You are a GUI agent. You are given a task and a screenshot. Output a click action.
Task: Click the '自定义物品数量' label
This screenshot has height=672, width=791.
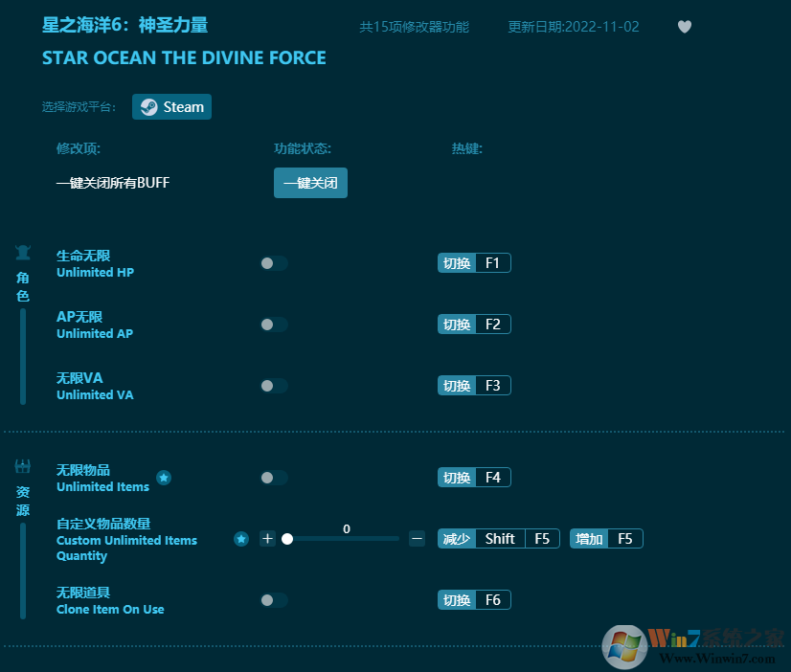coord(103,524)
